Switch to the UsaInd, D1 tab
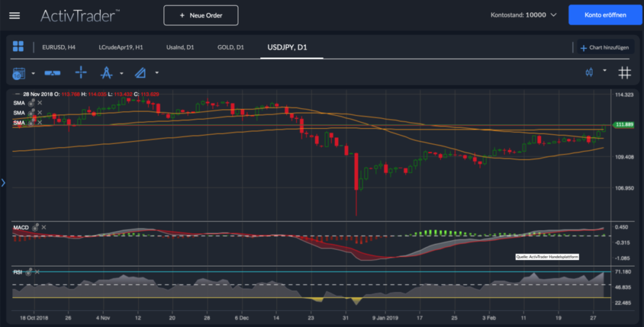Screen dimensions: 644x327 pos(180,48)
